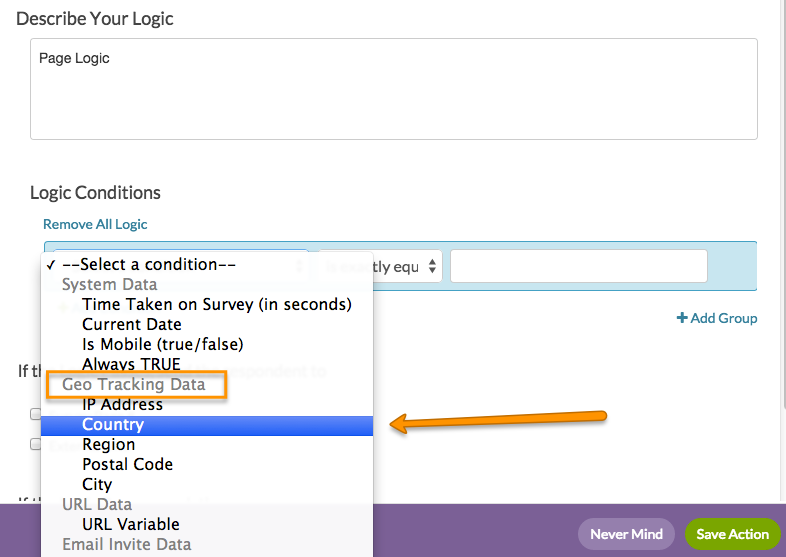Click the condition value text field
Screen dimensions: 786x557
[578, 267]
